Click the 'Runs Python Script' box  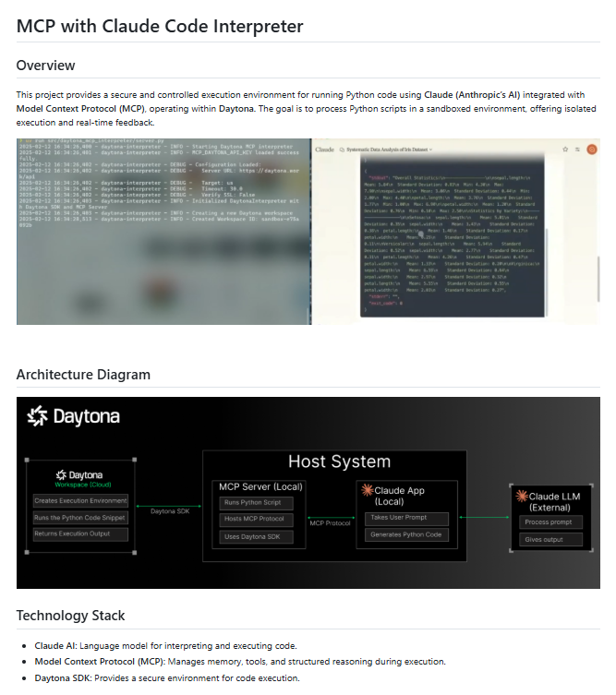pos(256,503)
